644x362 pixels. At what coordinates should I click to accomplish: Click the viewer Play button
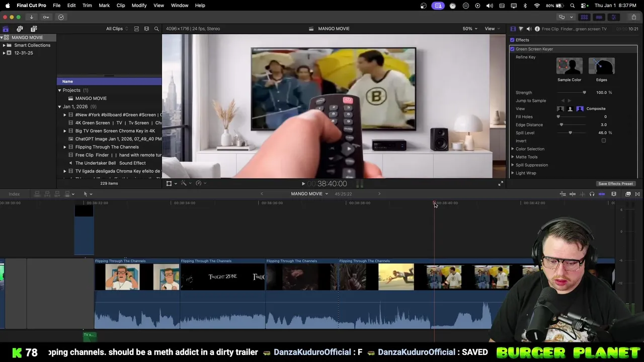(303, 184)
